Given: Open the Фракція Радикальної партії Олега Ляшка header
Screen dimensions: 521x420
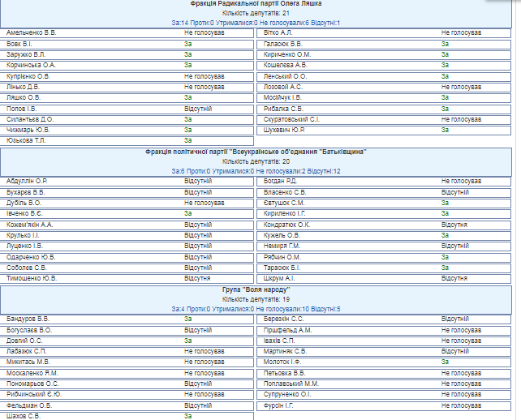Looking at the screenshot, I should pyautogui.click(x=256, y=4).
